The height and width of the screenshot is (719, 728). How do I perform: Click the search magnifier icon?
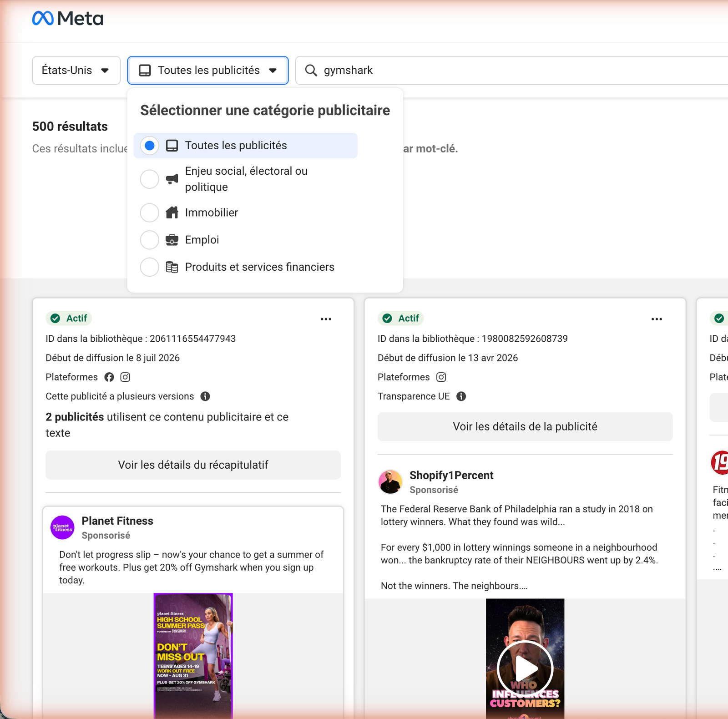pyautogui.click(x=311, y=71)
